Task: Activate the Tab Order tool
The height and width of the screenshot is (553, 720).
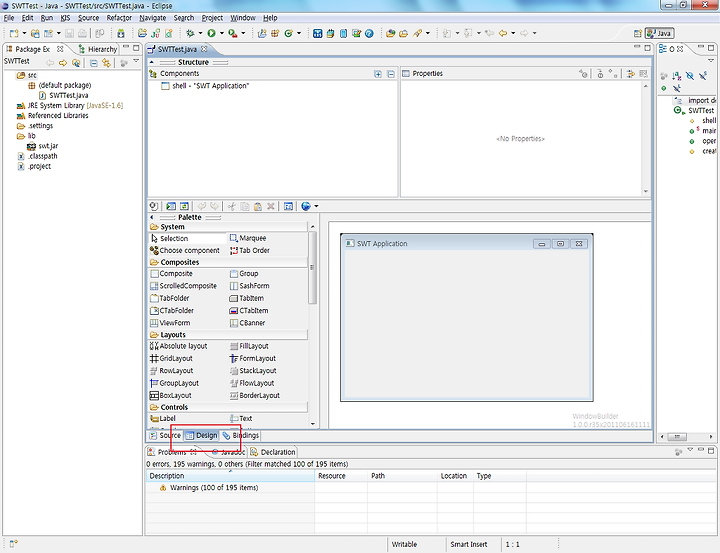Action: 249,250
